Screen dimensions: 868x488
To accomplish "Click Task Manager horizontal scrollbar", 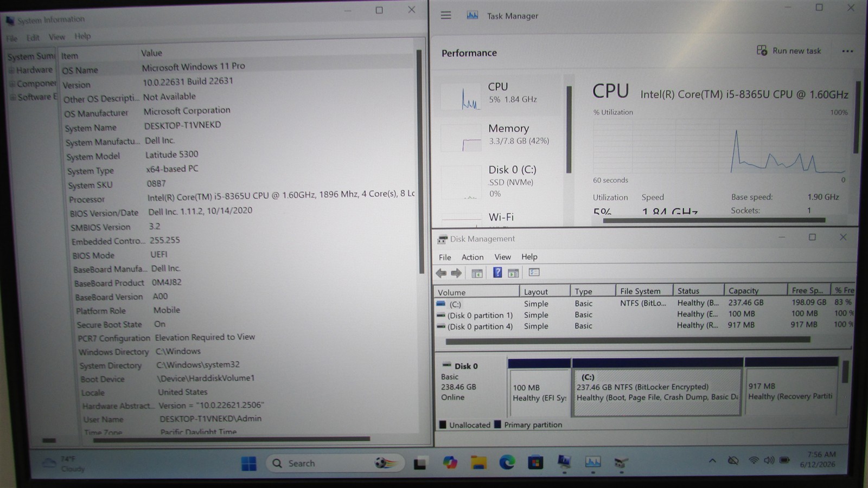I will click(x=714, y=220).
